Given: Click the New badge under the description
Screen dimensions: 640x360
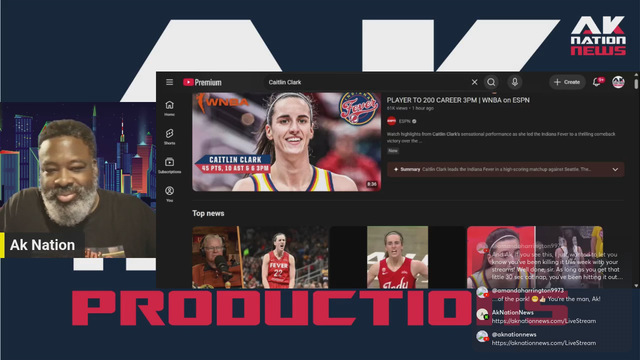Looking at the screenshot, I should pyautogui.click(x=393, y=151).
